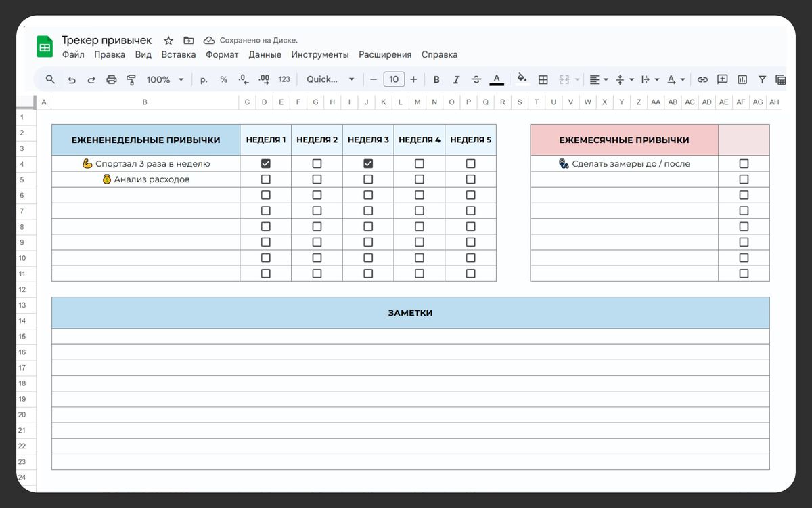Uncheck Спортзал checkbox for Неделя 1

click(x=265, y=163)
